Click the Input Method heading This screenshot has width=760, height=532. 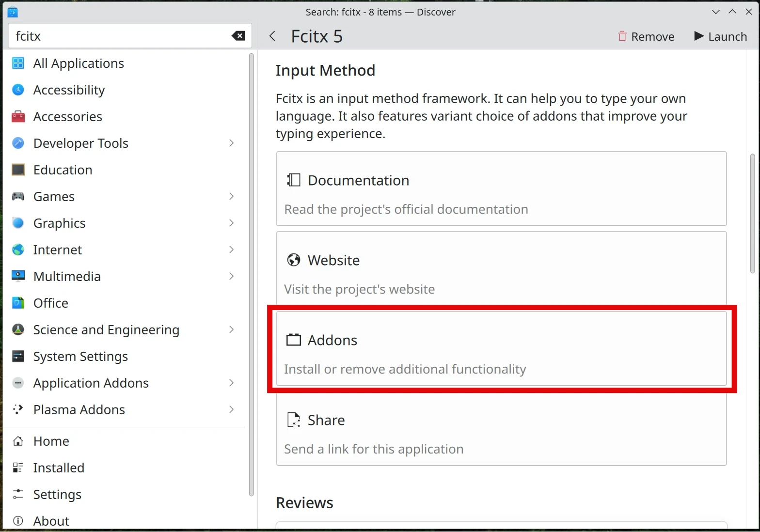325,71
